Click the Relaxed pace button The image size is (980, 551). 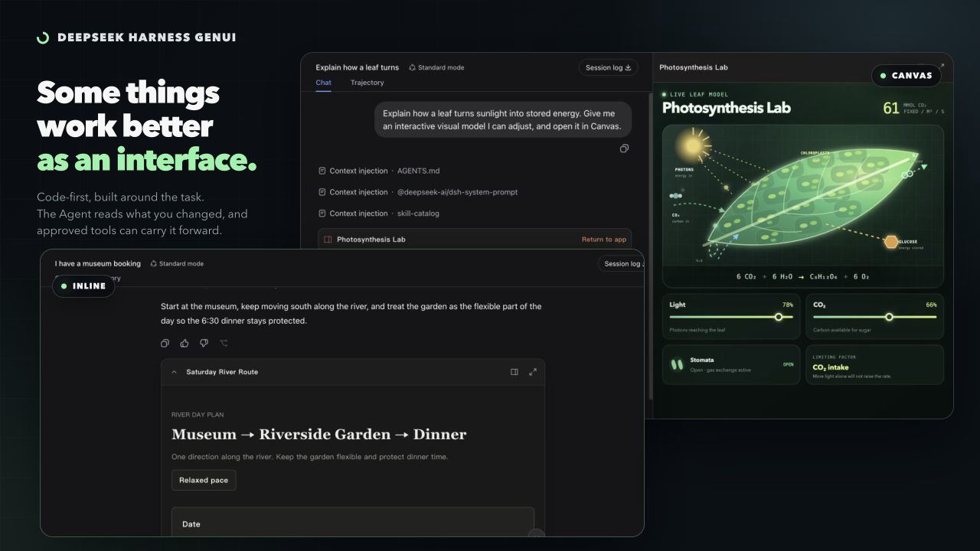tap(204, 480)
